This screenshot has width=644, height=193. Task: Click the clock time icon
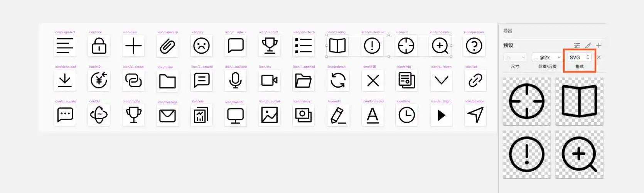pyautogui.click(x=406, y=115)
